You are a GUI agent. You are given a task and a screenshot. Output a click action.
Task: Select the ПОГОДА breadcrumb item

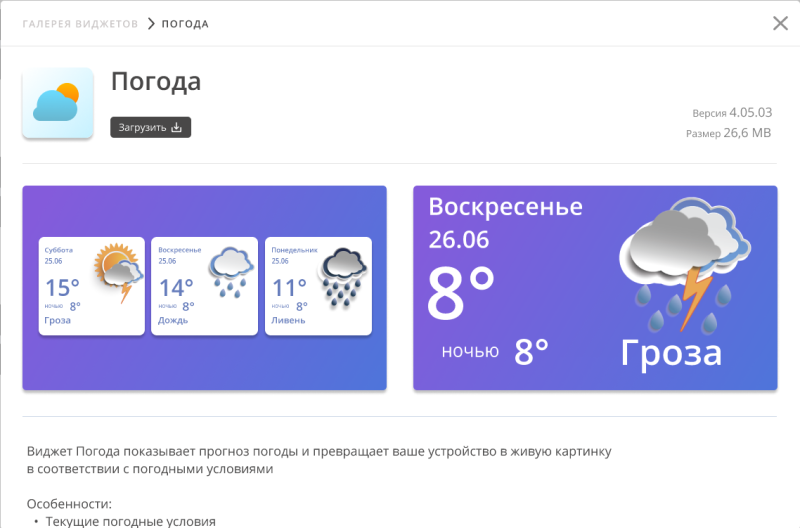pyautogui.click(x=185, y=23)
